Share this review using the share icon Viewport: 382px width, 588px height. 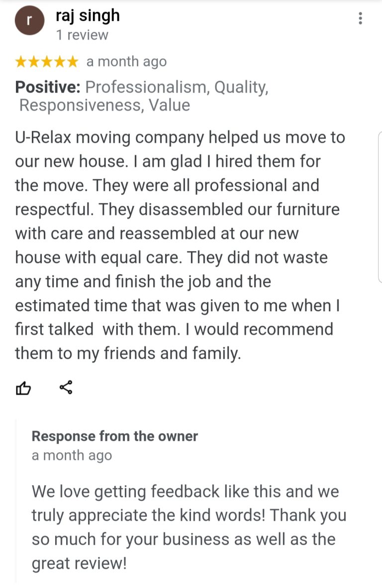pos(66,387)
